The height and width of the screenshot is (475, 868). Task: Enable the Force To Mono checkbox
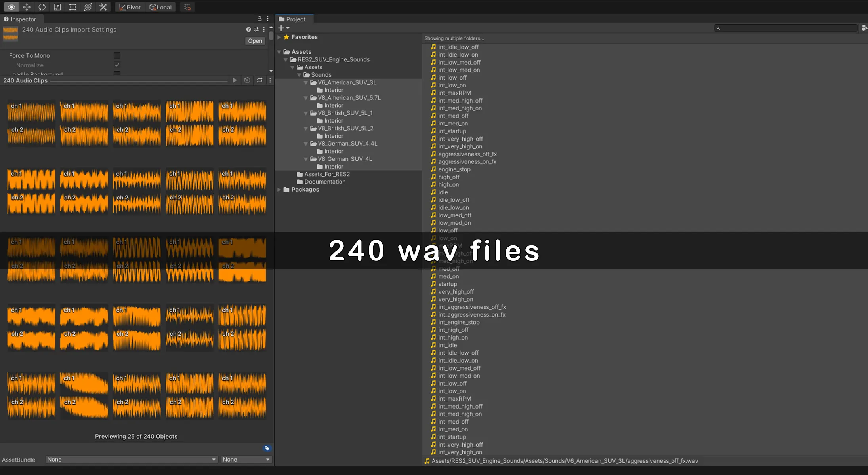click(117, 55)
